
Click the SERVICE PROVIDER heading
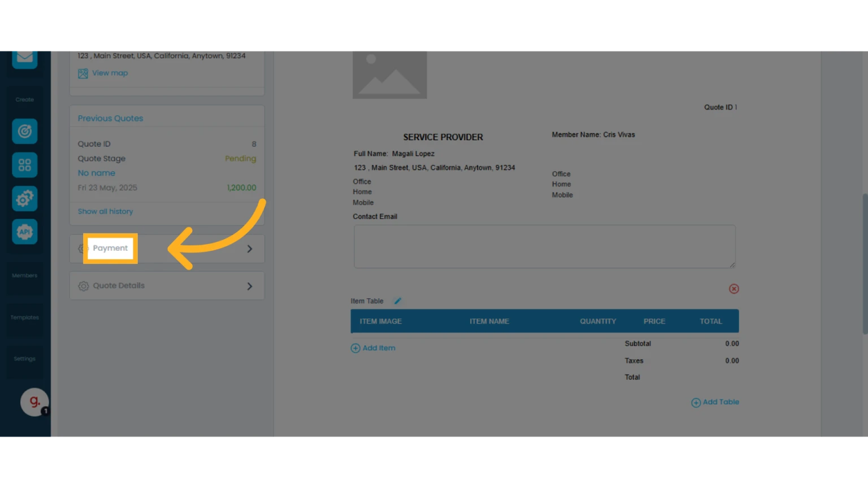click(x=443, y=137)
